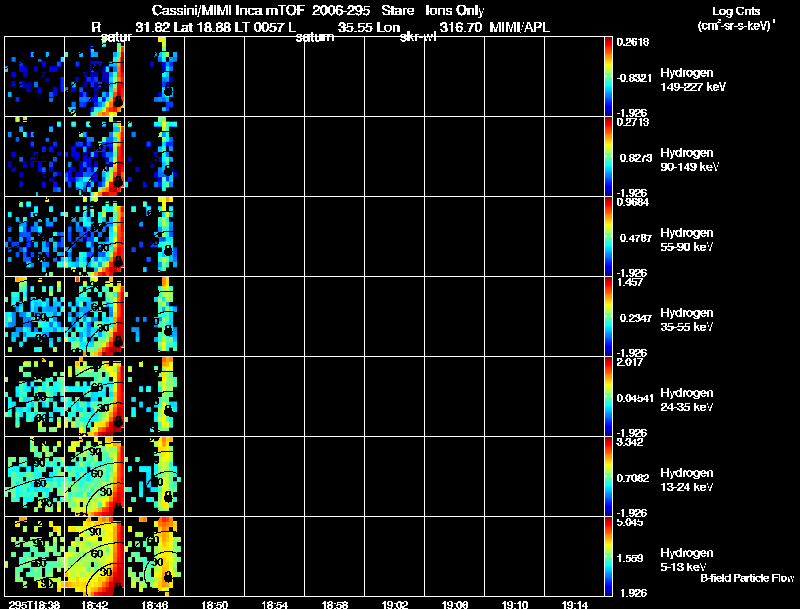The image size is (800, 609).
Task: Open the first image in the 149-227 keV row
Action: point(34,76)
